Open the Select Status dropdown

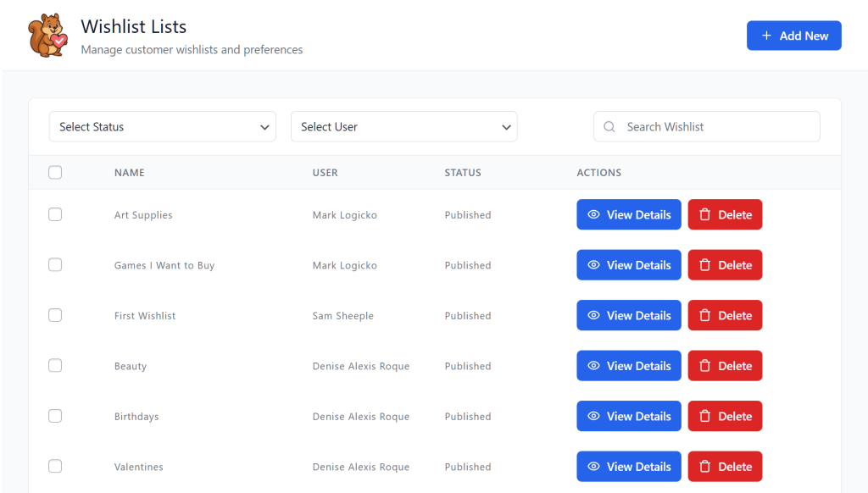[162, 126]
